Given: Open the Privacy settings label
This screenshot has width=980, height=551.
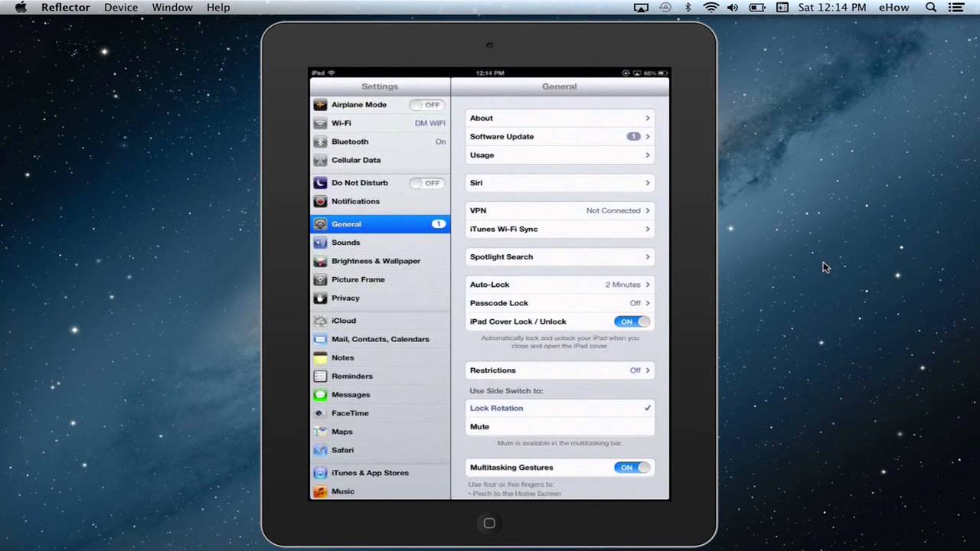Looking at the screenshot, I should 345,298.
